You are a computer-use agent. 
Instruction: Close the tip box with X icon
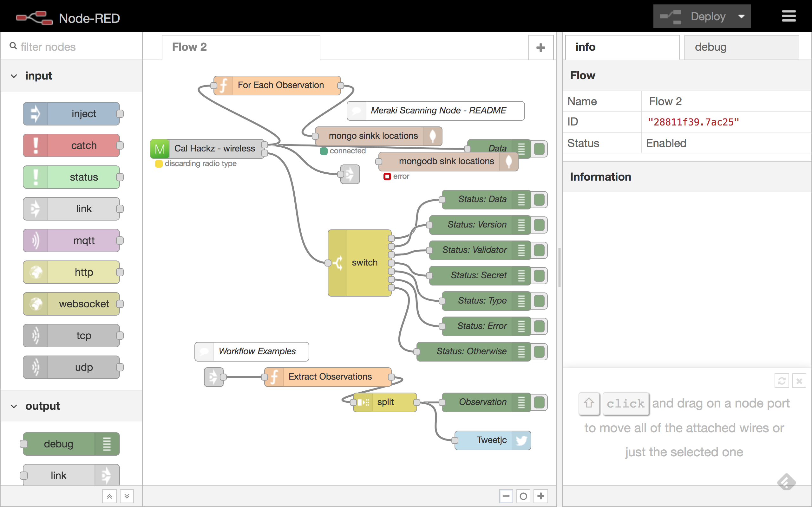(799, 381)
